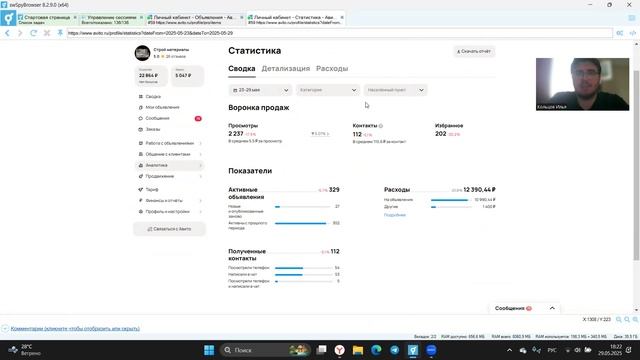Expand Финансы и отчёты chevron

point(200,201)
